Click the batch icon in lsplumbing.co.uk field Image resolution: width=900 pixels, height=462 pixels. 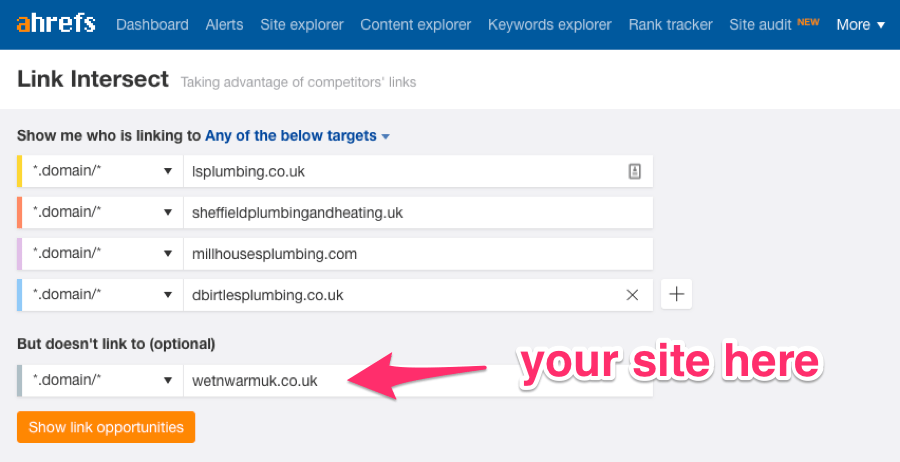634,171
